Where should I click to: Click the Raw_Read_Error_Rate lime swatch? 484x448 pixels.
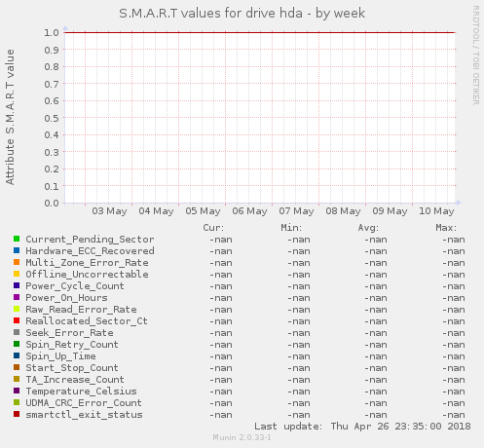click(x=17, y=309)
